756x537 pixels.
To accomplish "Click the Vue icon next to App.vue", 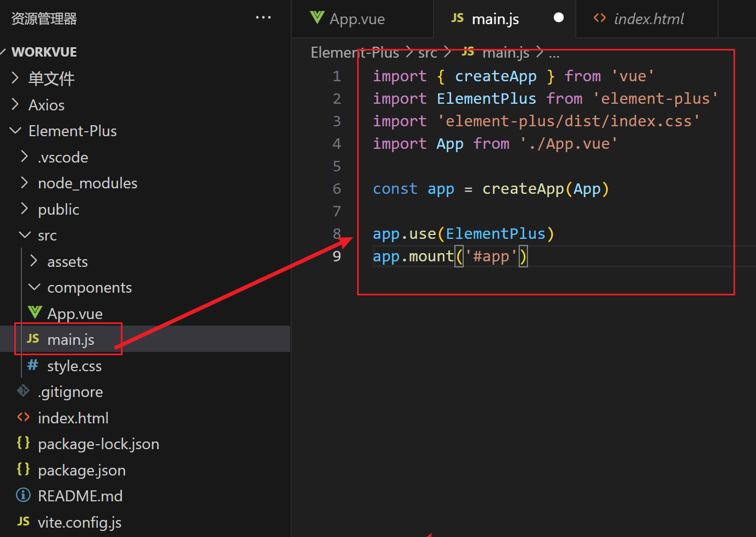I will pyautogui.click(x=34, y=312).
